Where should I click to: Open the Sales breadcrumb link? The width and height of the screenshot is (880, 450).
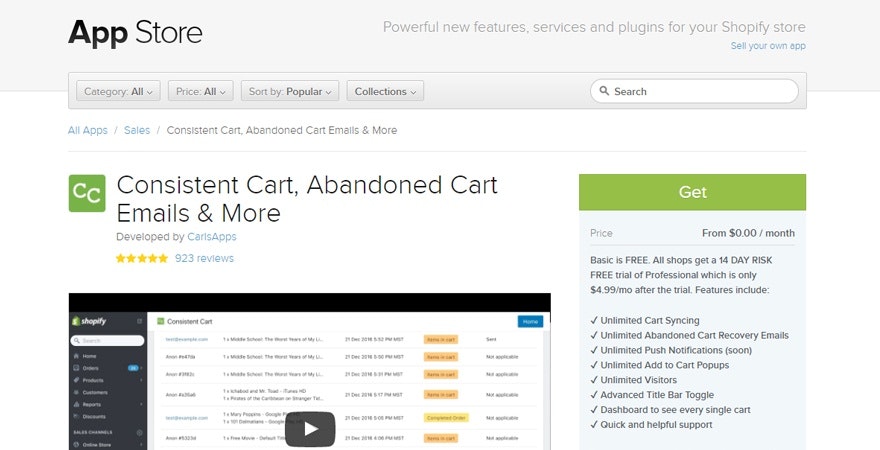137,130
